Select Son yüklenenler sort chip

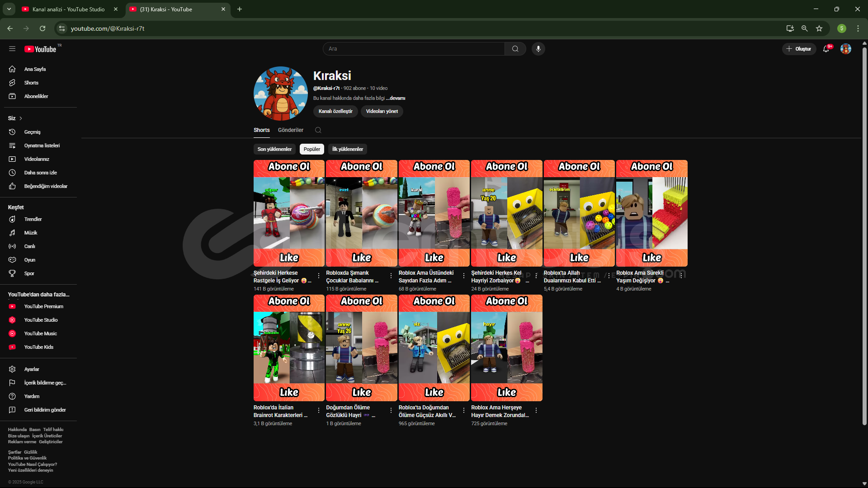click(274, 149)
